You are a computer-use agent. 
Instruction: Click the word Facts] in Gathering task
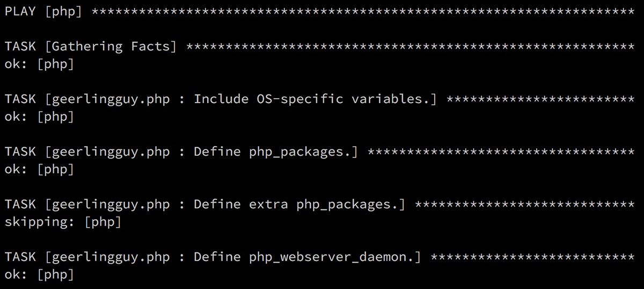[153, 47]
